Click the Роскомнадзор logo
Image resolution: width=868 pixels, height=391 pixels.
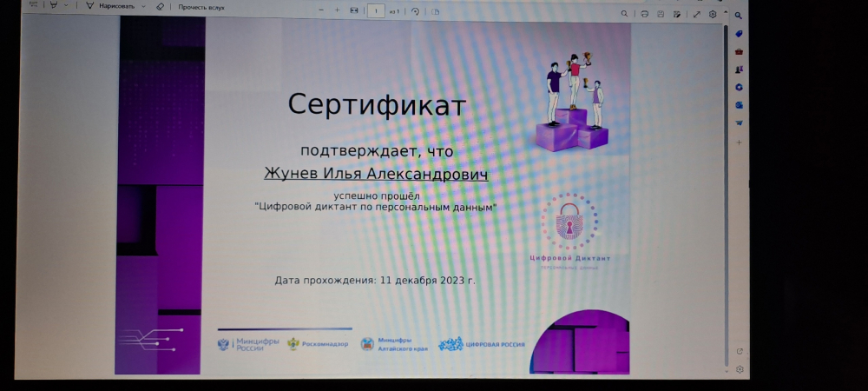(x=318, y=344)
